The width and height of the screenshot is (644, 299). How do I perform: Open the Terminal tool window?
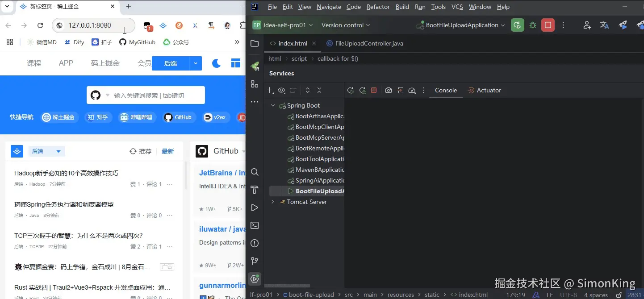[255, 225]
